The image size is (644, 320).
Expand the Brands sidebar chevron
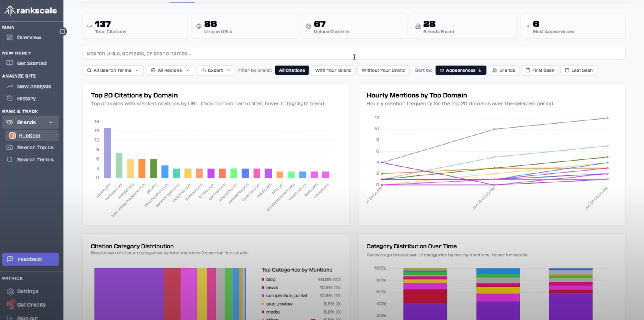tap(51, 122)
